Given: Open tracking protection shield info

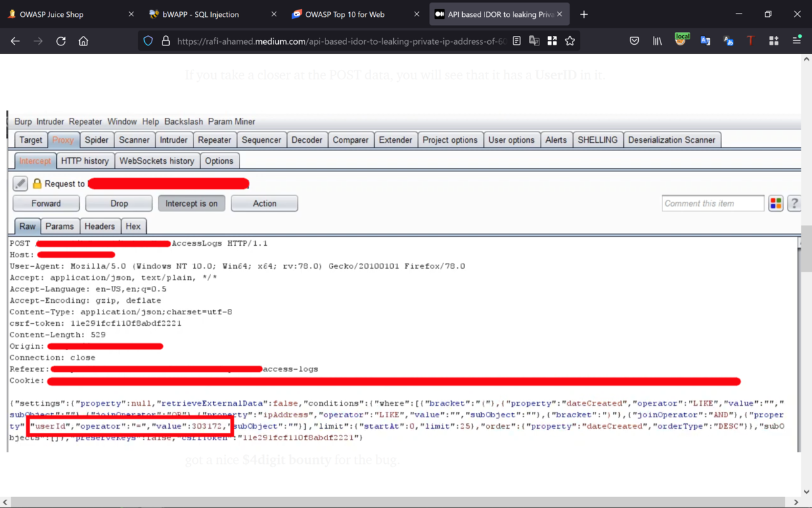Looking at the screenshot, I should (148, 41).
